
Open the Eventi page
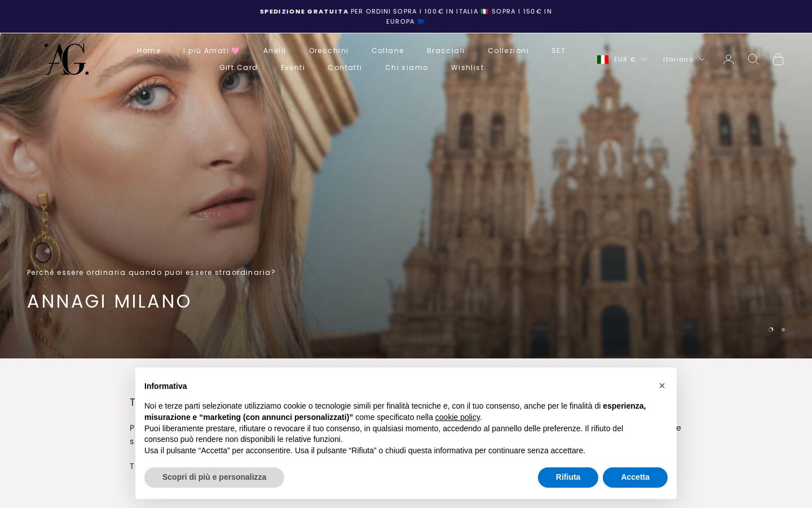point(293,68)
